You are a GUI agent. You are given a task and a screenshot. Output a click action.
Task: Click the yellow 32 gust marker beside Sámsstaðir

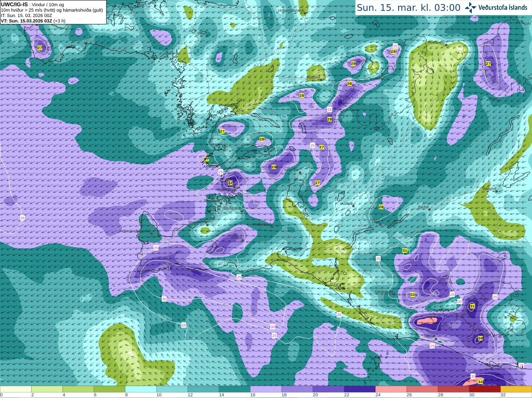[412, 295]
